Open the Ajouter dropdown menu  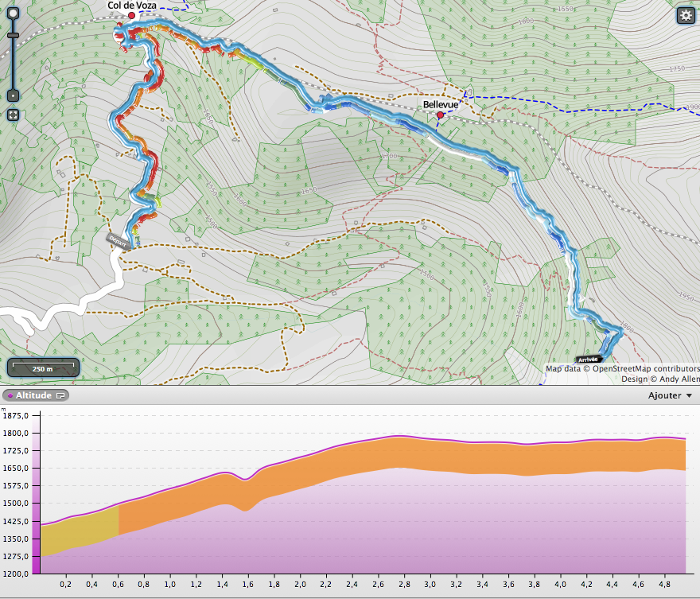point(670,395)
